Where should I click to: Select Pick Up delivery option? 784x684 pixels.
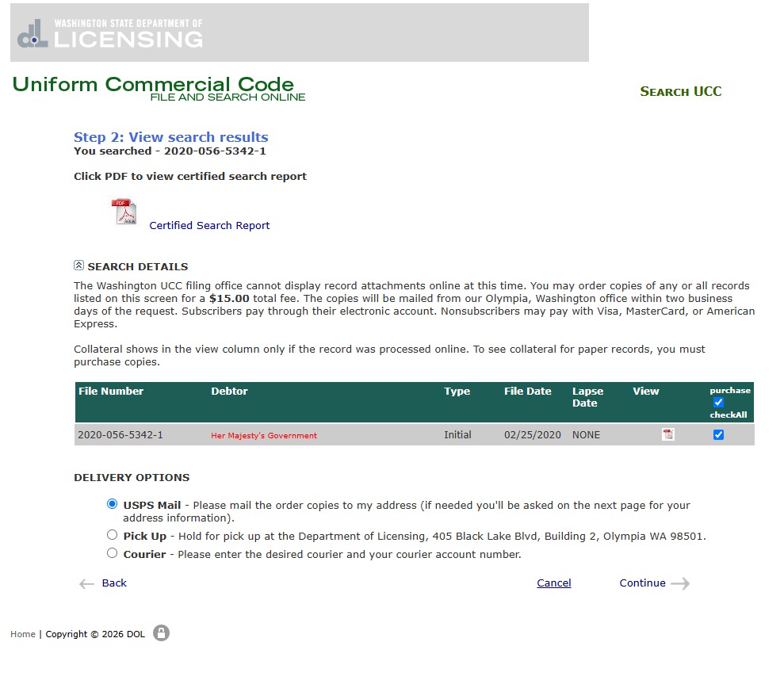point(112,535)
